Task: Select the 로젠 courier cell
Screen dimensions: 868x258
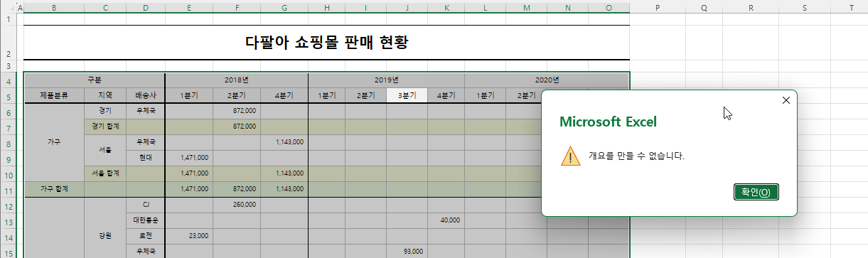Action: click(x=146, y=236)
